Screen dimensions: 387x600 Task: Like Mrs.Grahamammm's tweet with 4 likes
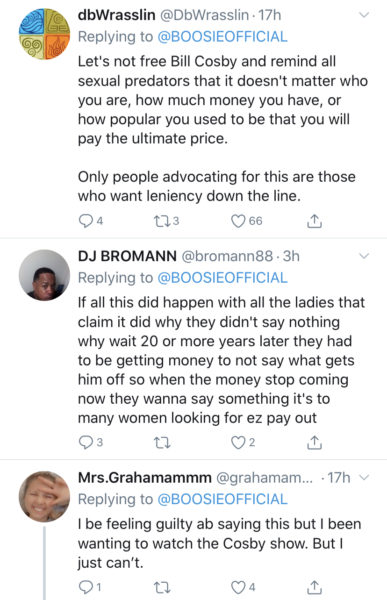click(238, 587)
